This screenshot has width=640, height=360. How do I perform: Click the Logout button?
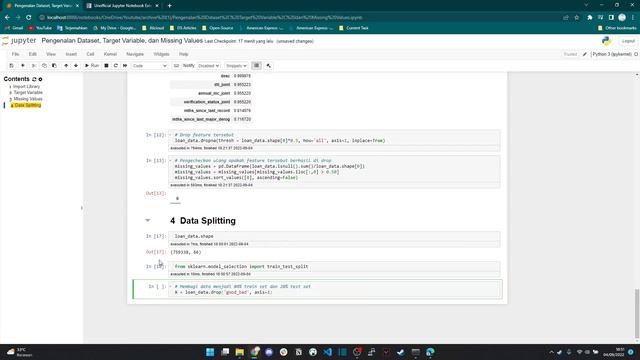pyautogui.click(x=628, y=41)
